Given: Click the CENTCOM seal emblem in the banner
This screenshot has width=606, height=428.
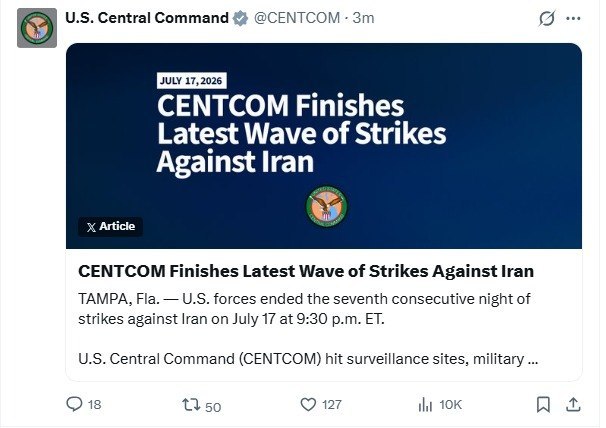Looking at the screenshot, I should click(x=327, y=206).
